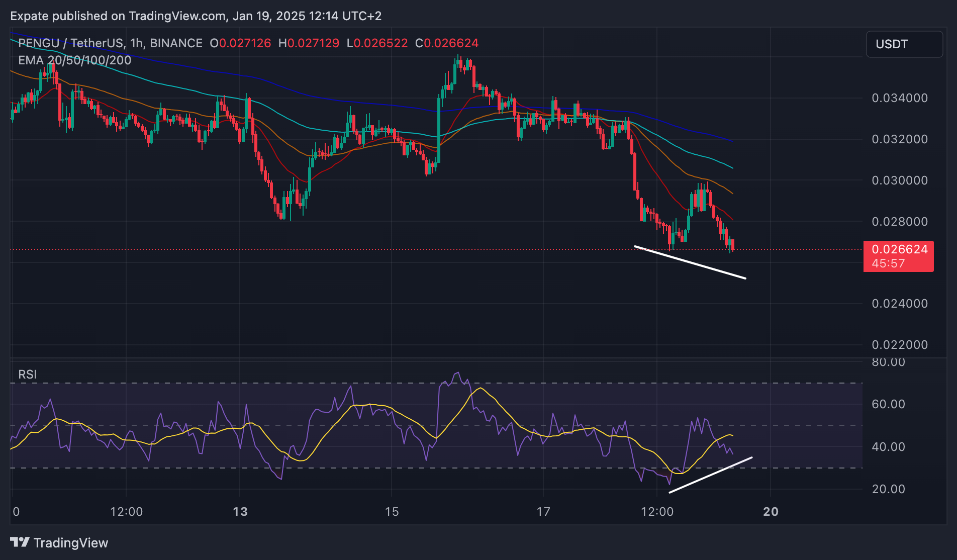This screenshot has width=957, height=560.
Task: Click the date label 13 on time axis
Action: 240,512
